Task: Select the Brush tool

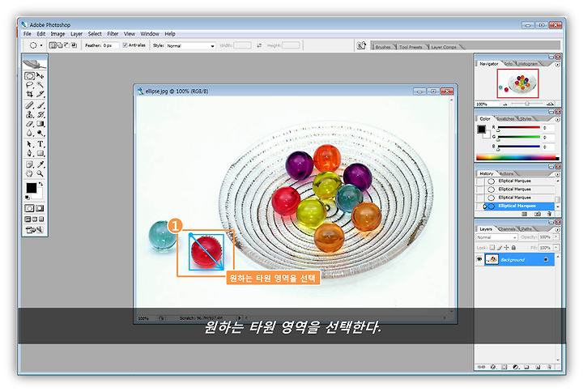Action: (x=40, y=105)
